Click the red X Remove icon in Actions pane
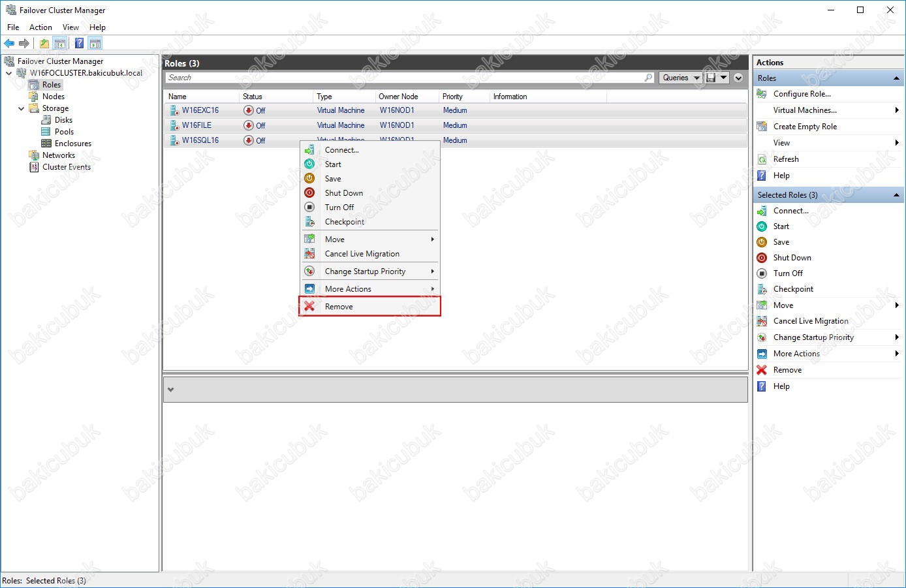 tap(762, 370)
